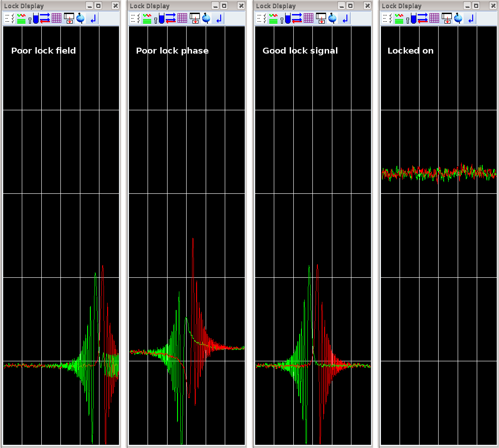This screenshot has height=448, width=499.
Task: Click external window display icon in Poor lock phase window
Action: click(194, 19)
